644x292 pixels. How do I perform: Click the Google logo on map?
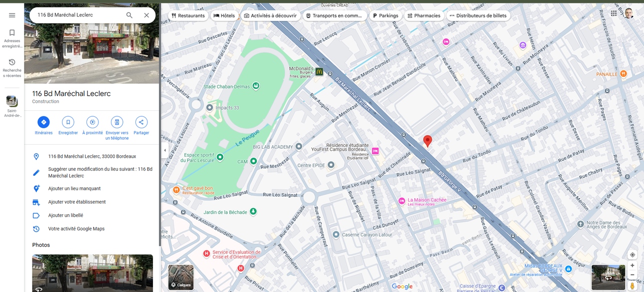(402, 287)
